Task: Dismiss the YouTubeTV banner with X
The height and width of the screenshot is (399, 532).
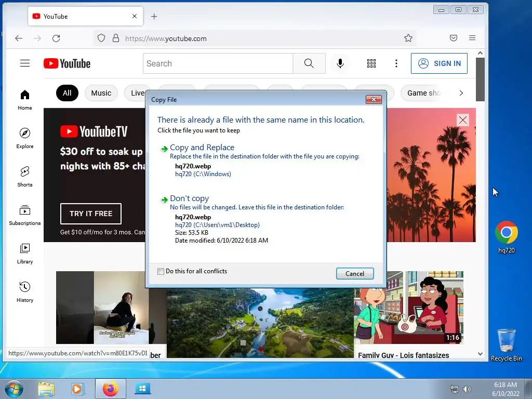Action: (463, 120)
